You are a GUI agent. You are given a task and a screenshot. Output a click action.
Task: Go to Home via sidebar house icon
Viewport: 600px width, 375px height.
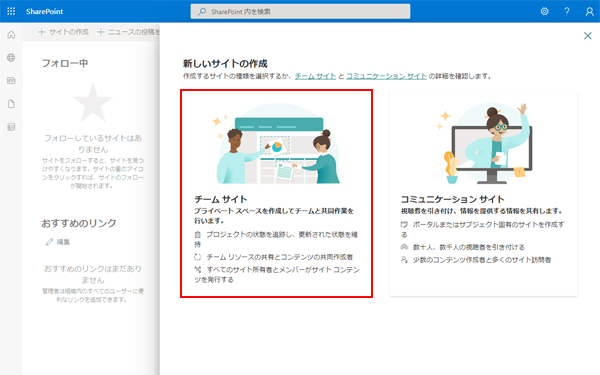(x=11, y=34)
